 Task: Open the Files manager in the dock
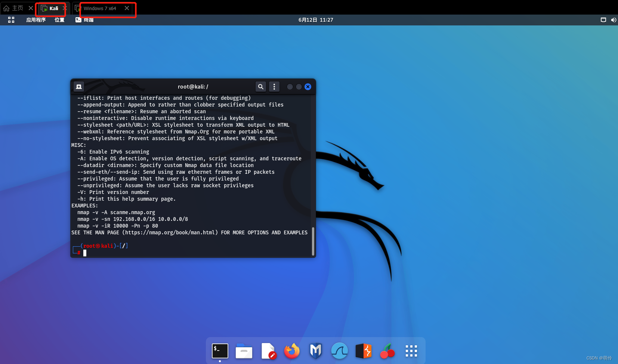[244, 351]
